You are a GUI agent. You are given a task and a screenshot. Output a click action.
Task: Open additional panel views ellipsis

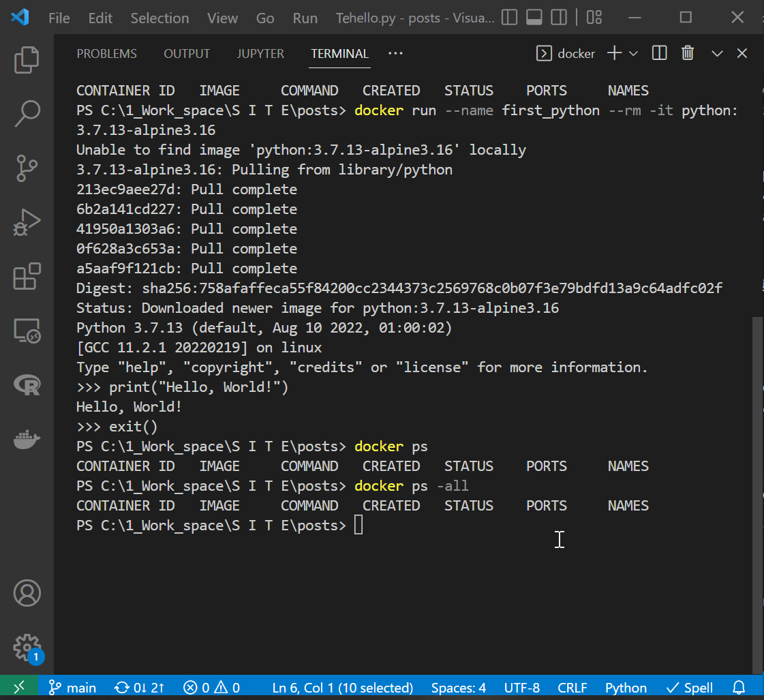(x=395, y=53)
